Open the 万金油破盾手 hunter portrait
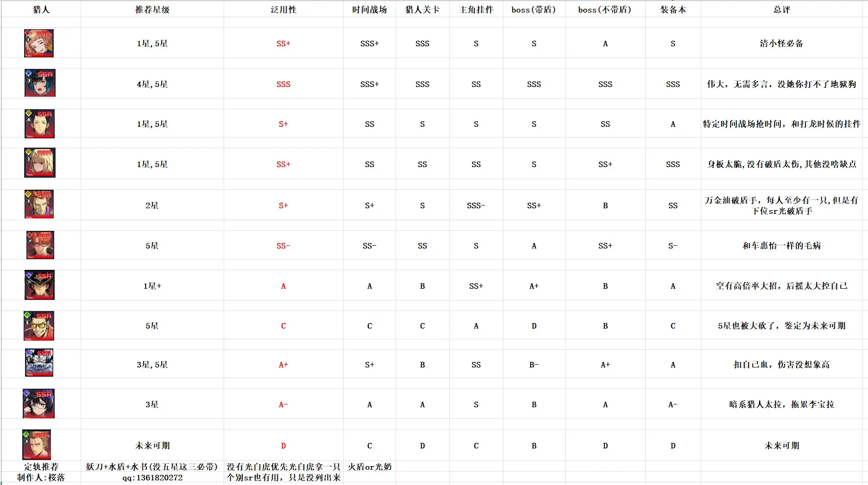The height and width of the screenshot is (485, 868). pos(39,204)
